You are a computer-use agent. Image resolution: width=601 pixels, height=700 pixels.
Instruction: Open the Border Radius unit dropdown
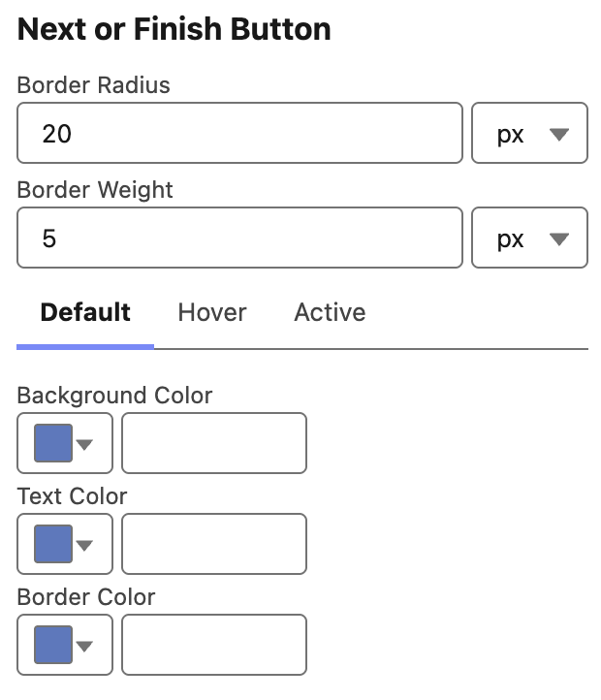click(x=529, y=134)
